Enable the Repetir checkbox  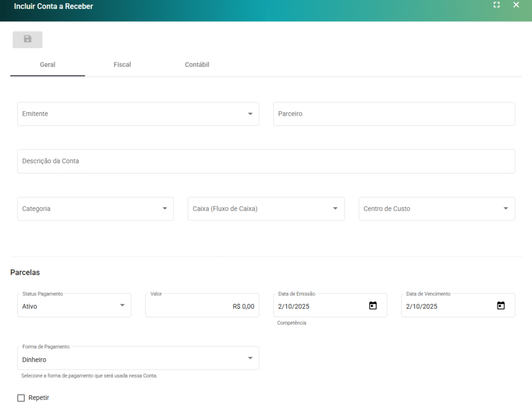(x=21, y=398)
